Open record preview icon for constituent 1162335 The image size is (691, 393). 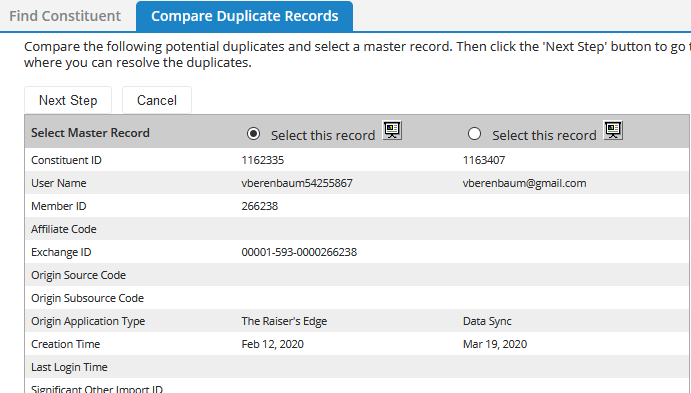[x=392, y=130]
